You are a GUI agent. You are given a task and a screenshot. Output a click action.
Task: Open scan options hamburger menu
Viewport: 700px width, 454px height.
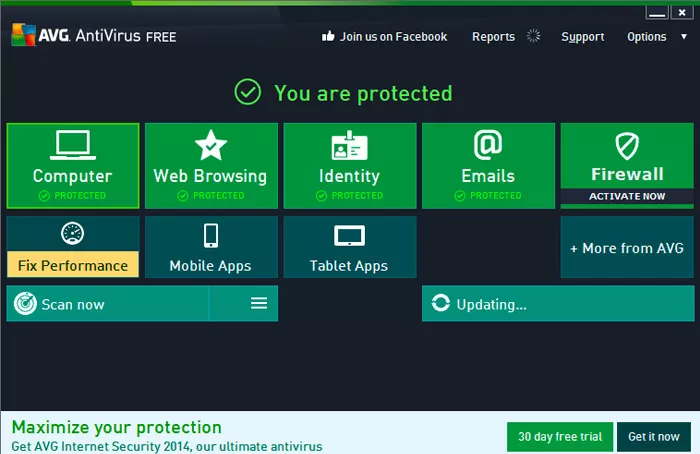coord(259,304)
